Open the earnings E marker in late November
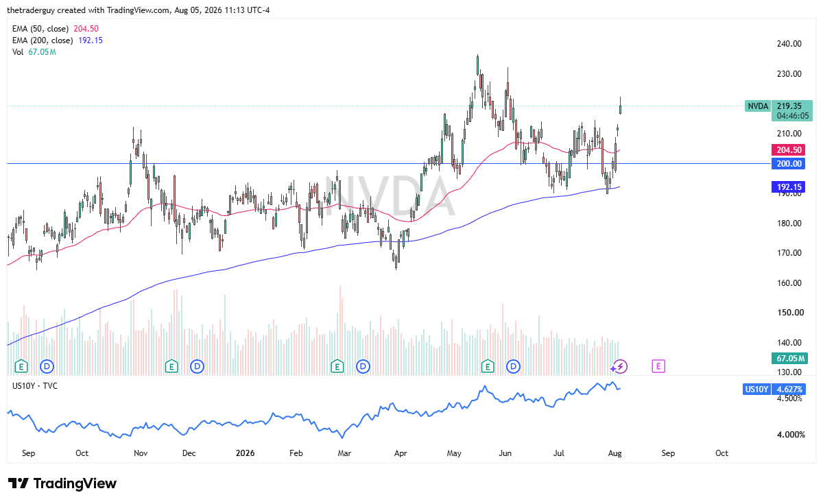The image size is (823, 504). 171,366
